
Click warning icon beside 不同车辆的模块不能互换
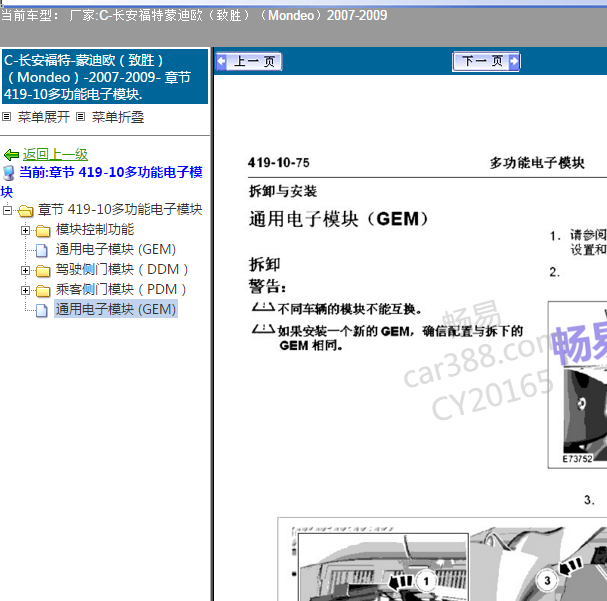coord(263,307)
